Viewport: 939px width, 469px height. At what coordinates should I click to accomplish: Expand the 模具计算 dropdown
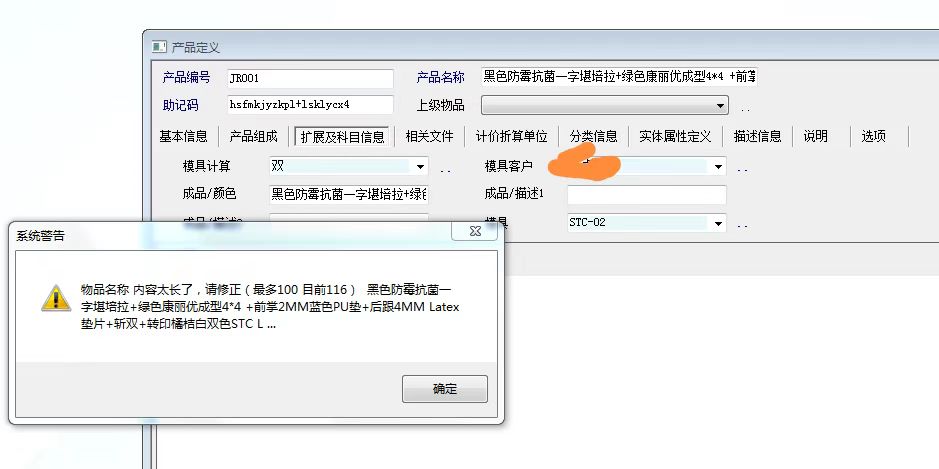click(420, 167)
